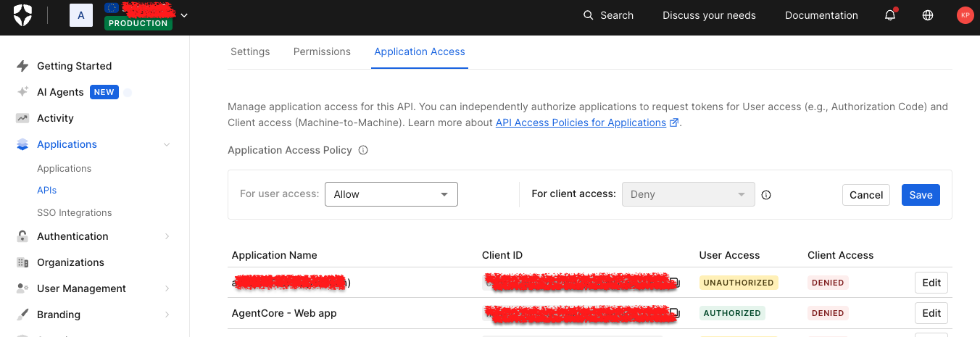Click the UNAUTHORIZED status badge
The height and width of the screenshot is (337, 980).
pyautogui.click(x=739, y=283)
